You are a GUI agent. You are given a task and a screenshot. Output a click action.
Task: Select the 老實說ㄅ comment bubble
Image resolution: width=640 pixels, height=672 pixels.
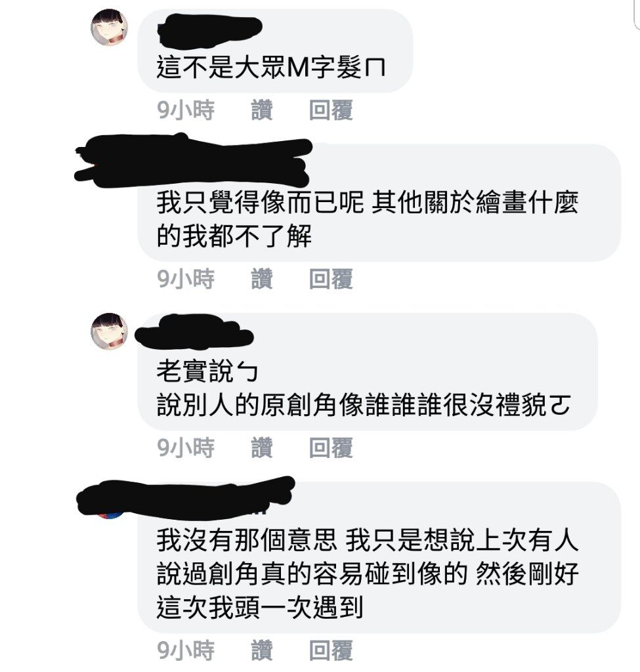pos(368,371)
